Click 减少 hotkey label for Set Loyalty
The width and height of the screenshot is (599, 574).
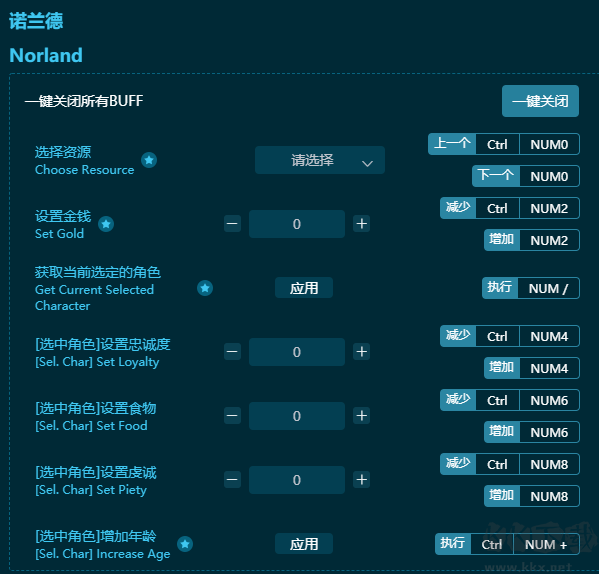458,336
